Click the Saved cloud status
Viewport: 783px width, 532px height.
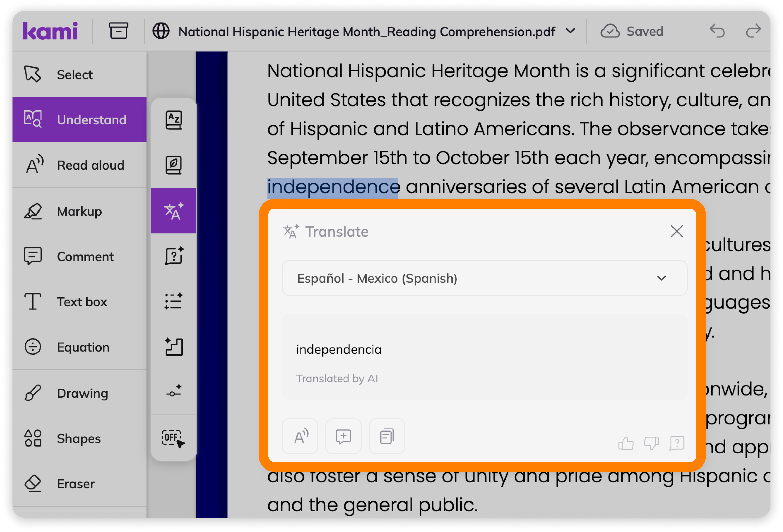(x=632, y=31)
